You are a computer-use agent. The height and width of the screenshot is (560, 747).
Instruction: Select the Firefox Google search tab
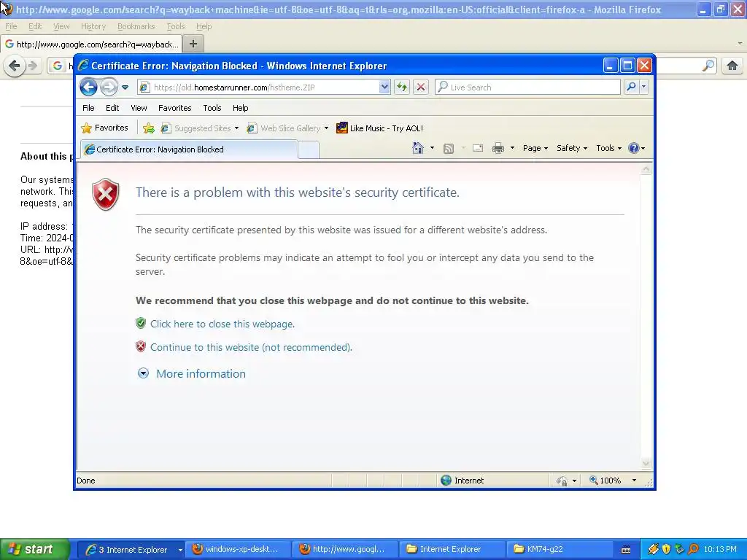tap(91, 44)
